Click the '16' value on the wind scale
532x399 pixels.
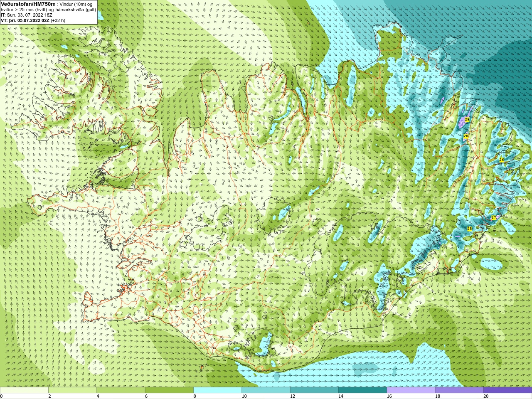389,396
